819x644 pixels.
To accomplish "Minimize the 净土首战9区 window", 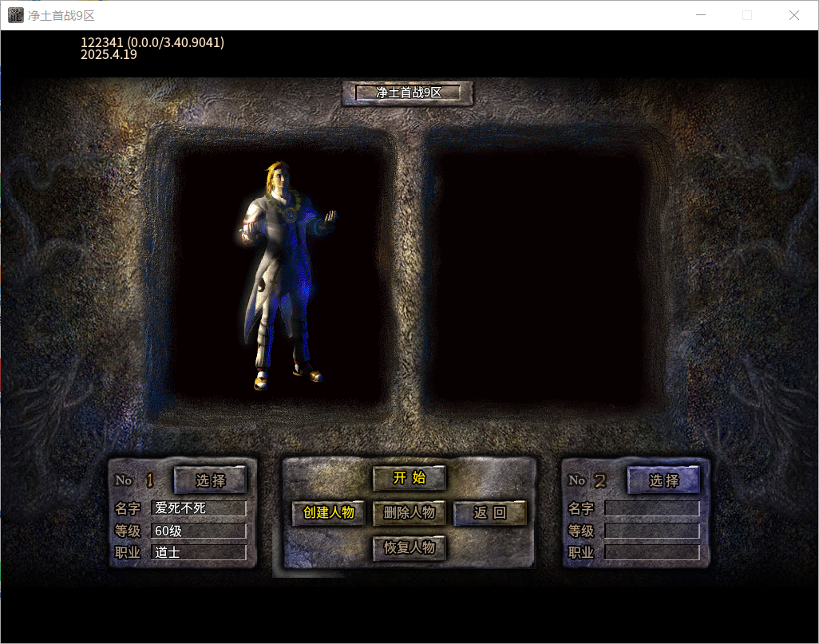I will coord(701,15).
